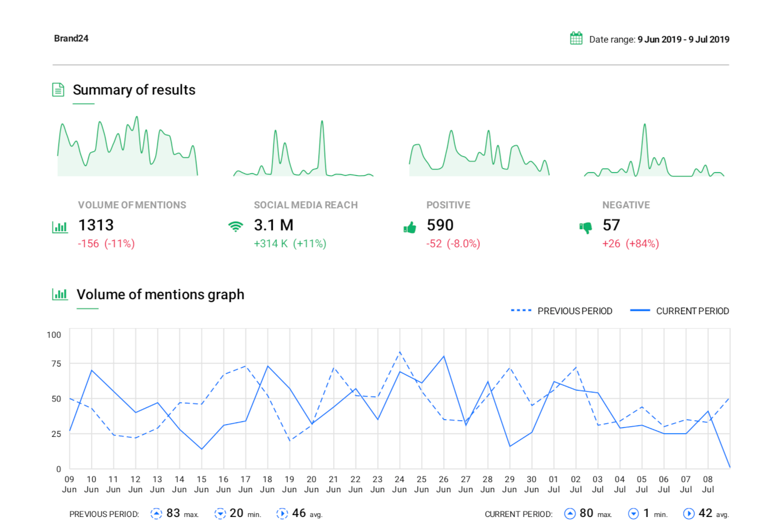Viewport: 783px width, 532px height.
Task: Click the document icon next to Summary of results
Action: (58, 88)
